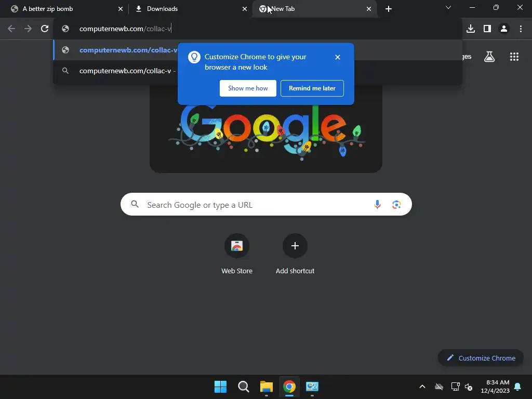Image resolution: width=532 pixels, height=399 pixels.
Task: Open the Web Store shortcut
Action: pos(237,254)
